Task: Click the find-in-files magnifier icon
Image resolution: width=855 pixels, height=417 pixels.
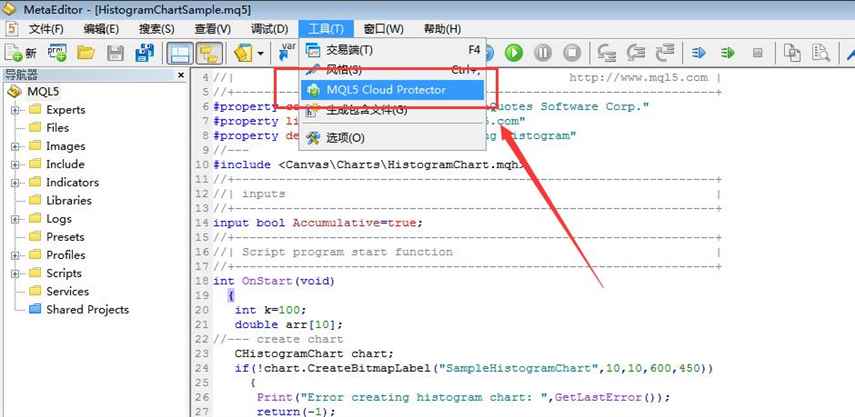Action: (x=821, y=53)
